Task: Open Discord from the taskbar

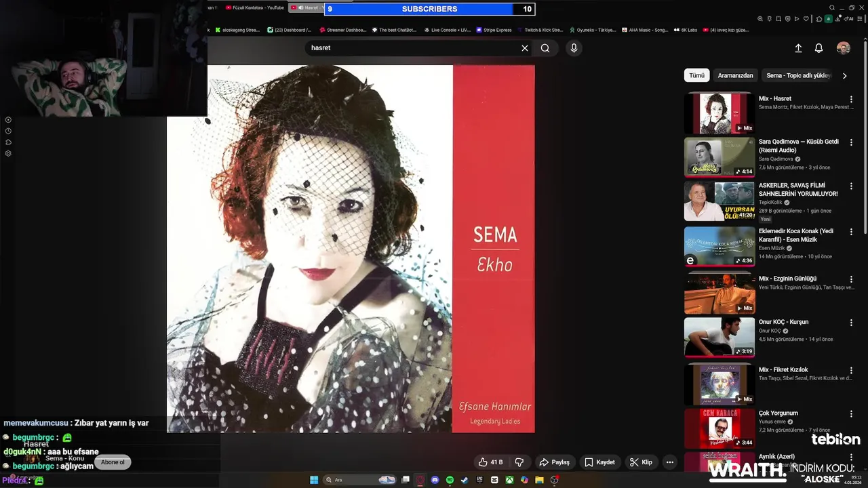Action: point(435,480)
